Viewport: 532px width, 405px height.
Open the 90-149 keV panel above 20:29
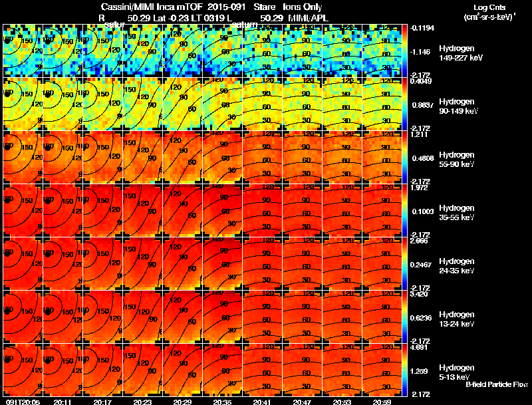pyautogui.click(x=182, y=104)
